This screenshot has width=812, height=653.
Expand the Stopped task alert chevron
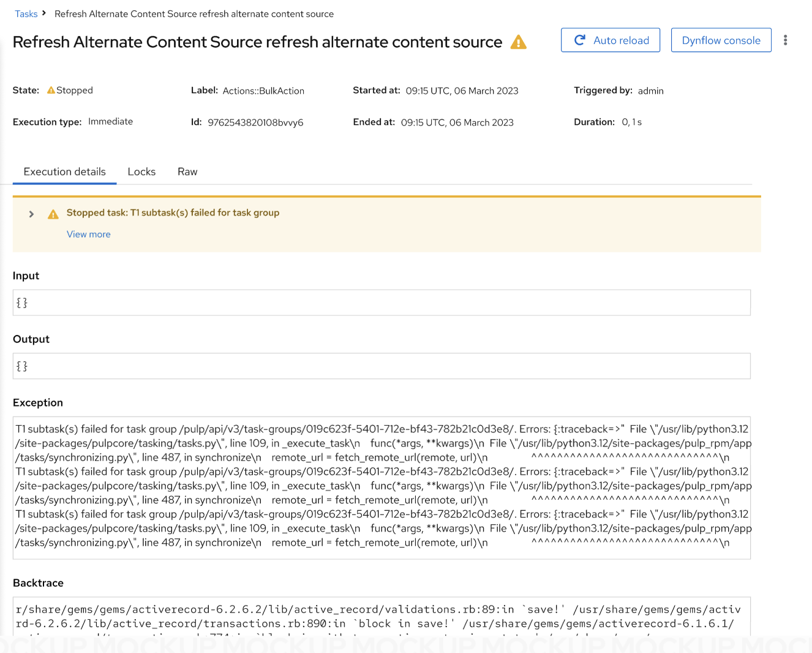click(x=31, y=214)
